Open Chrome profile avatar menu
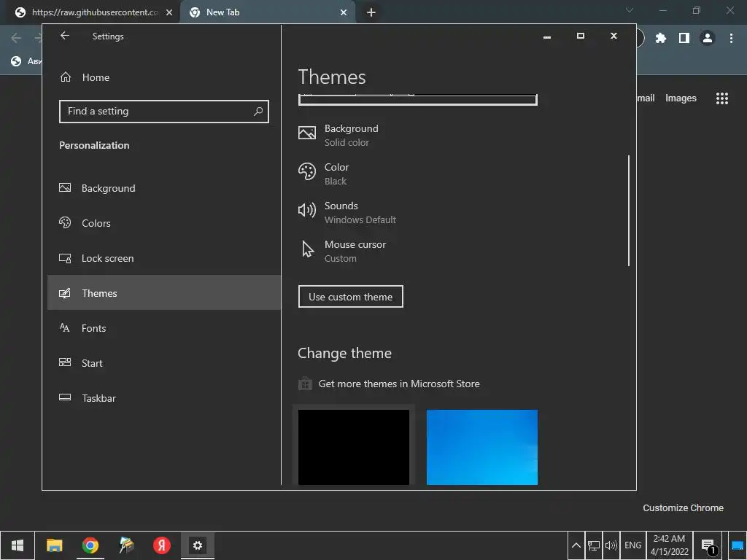This screenshot has width=747, height=560. (x=708, y=38)
